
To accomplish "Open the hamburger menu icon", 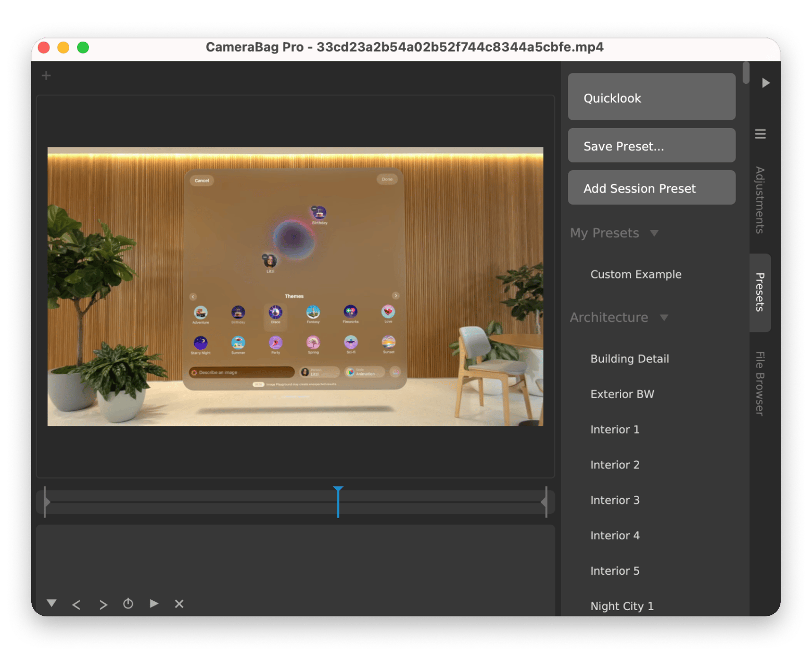I will (x=760, y=134).
